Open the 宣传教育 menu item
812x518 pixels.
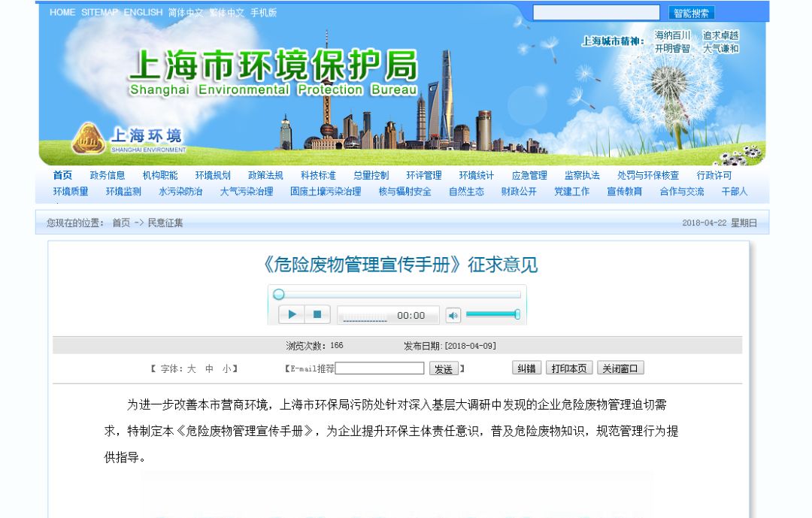click(625, 191)
